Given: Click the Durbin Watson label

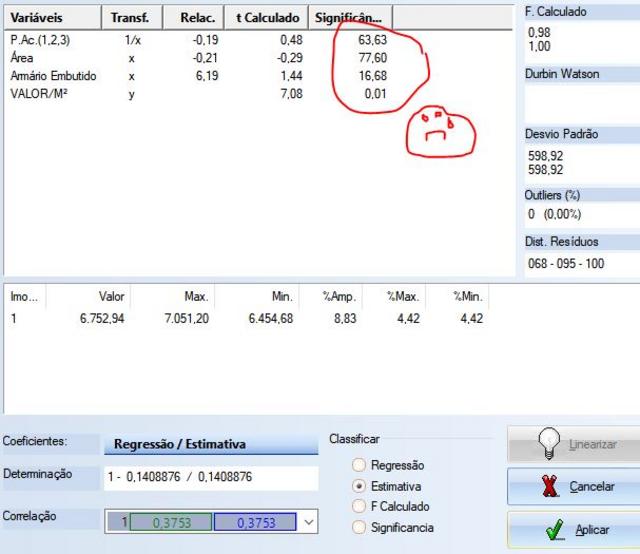Looking at the screenshot, I should coord(562,74).
